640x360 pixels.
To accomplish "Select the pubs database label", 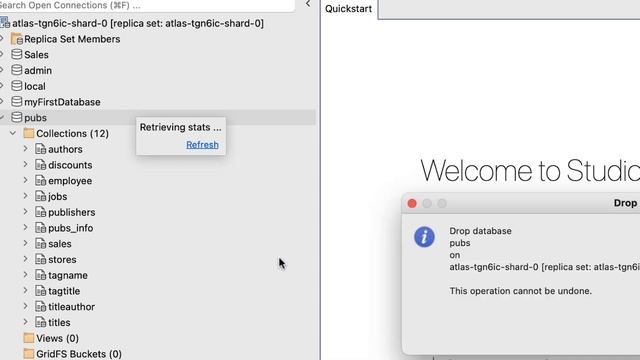I will point(35,118).
